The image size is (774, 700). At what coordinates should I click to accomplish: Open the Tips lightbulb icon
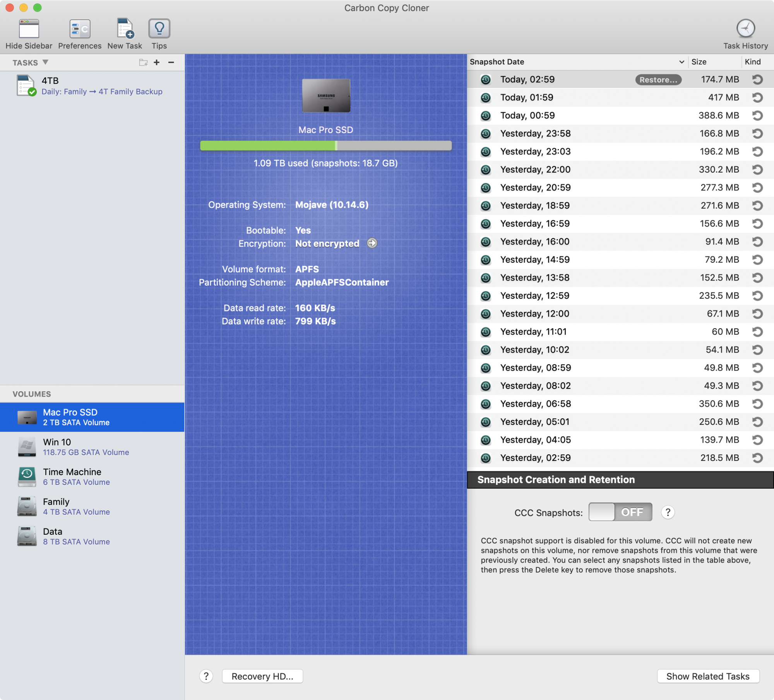(159, 29)
